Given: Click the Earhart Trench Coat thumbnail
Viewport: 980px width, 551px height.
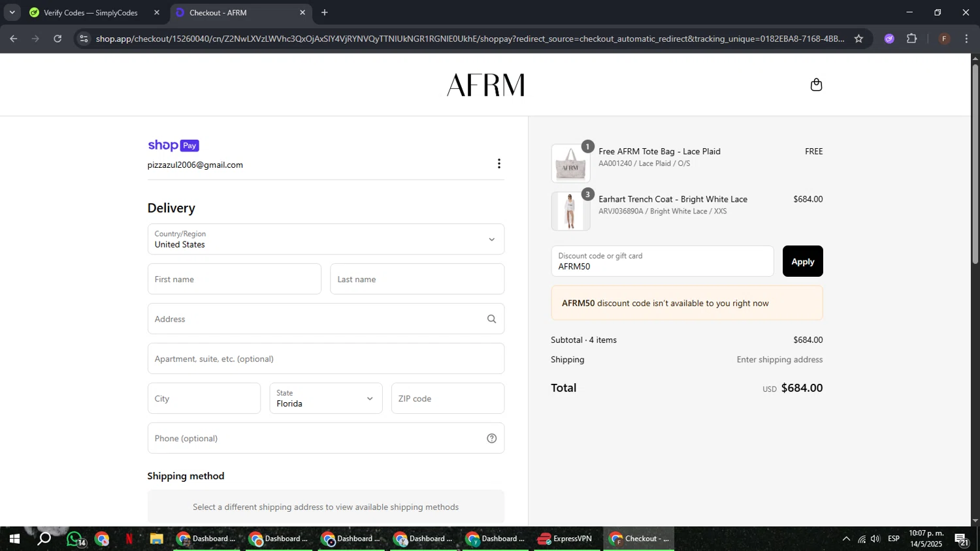Looking at the screenshot, I should [570, 211].
